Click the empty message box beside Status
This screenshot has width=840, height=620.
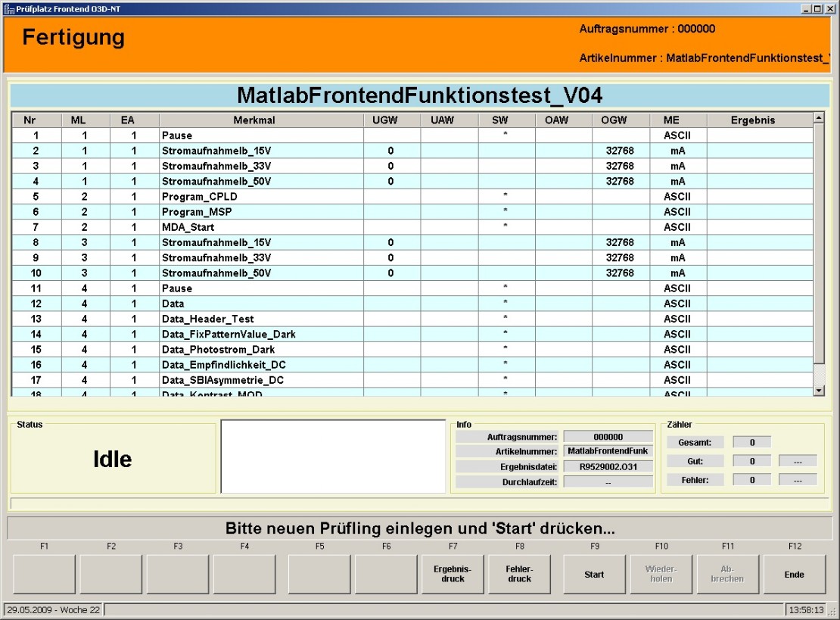point(333,456)
